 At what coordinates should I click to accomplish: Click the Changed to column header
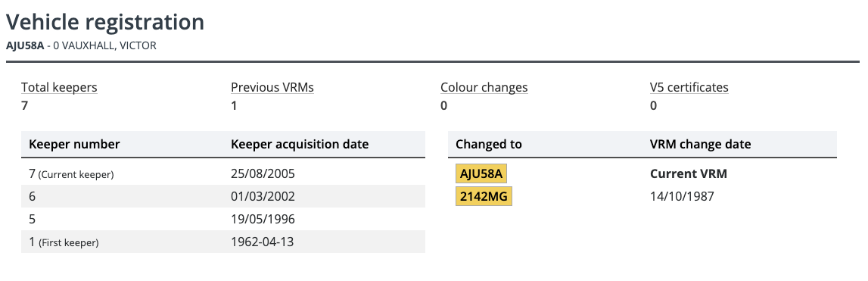489,144
